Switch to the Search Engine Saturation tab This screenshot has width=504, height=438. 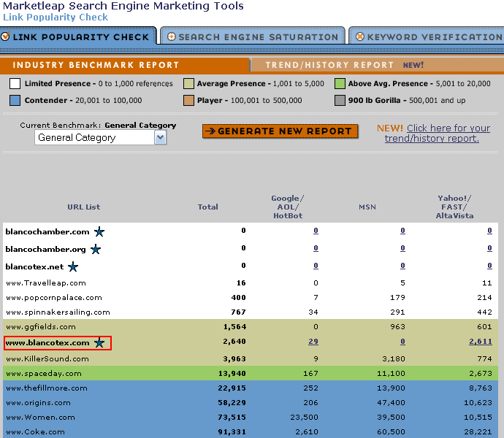(x=253, y=36)
